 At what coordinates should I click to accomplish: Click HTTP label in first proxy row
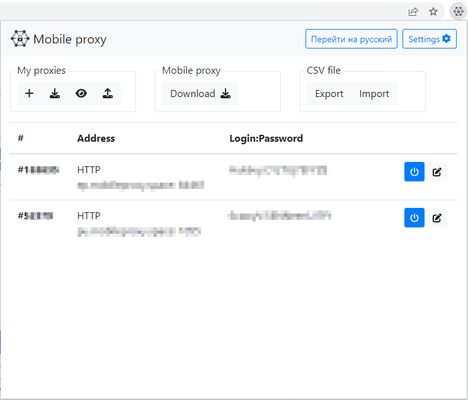coord(89,170)
